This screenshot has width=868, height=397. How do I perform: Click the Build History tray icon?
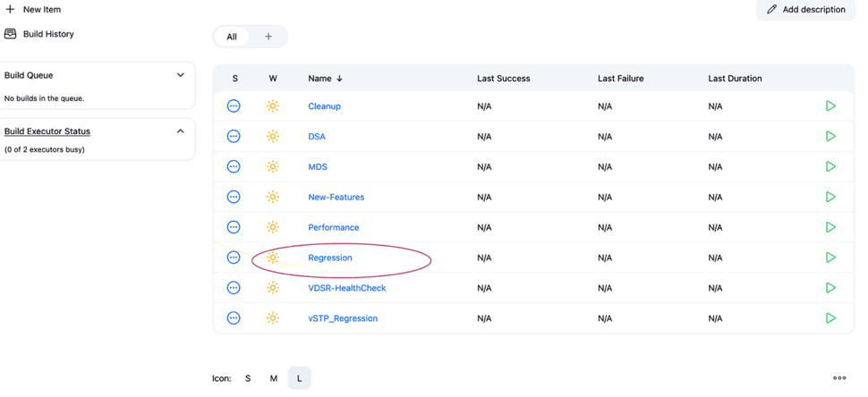click(x=11, y=34)
